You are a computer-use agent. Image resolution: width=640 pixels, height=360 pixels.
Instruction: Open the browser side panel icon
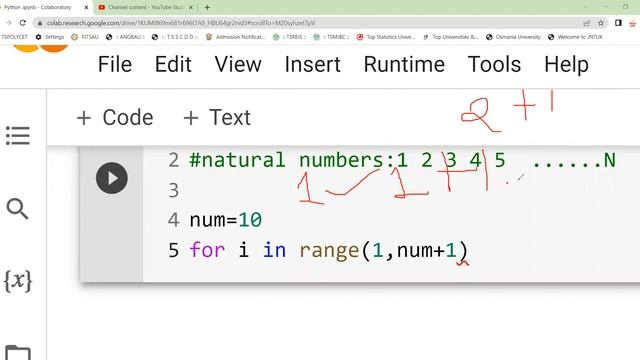pos(618,23)
